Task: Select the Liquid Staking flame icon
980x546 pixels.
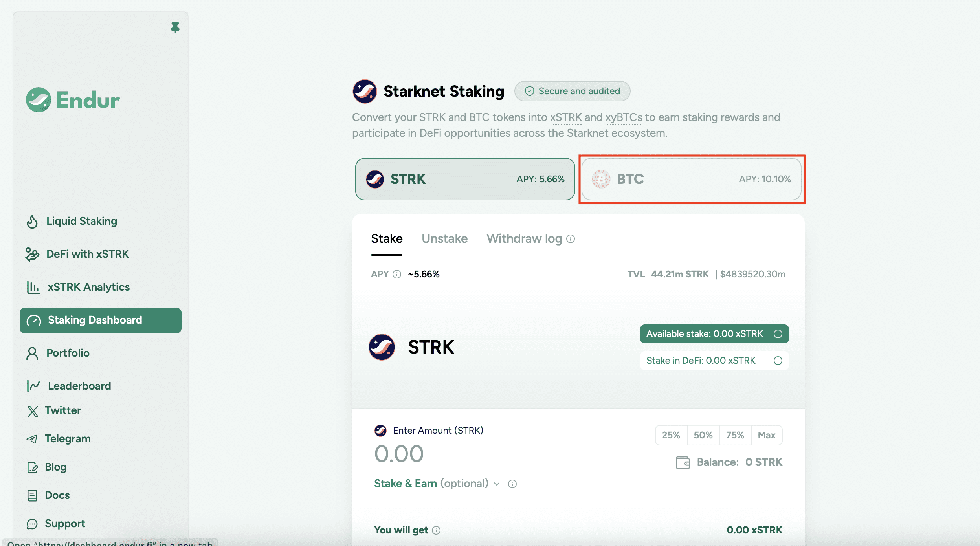Action: point(33,221)
